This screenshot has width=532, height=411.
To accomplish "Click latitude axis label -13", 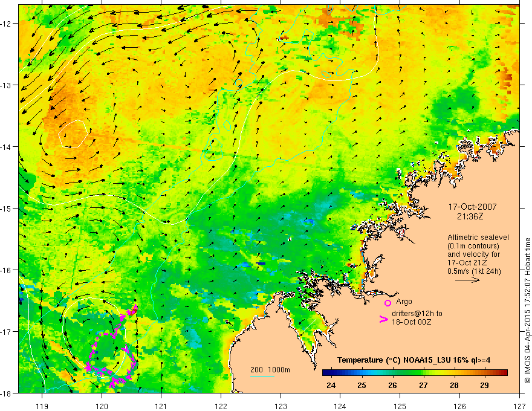I will pos(7,85).
